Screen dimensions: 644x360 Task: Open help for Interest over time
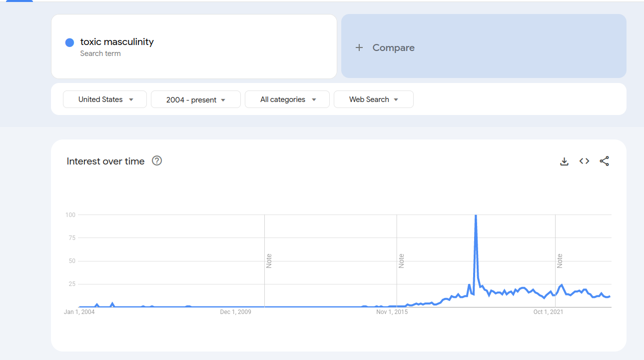(x=157, y=160)
